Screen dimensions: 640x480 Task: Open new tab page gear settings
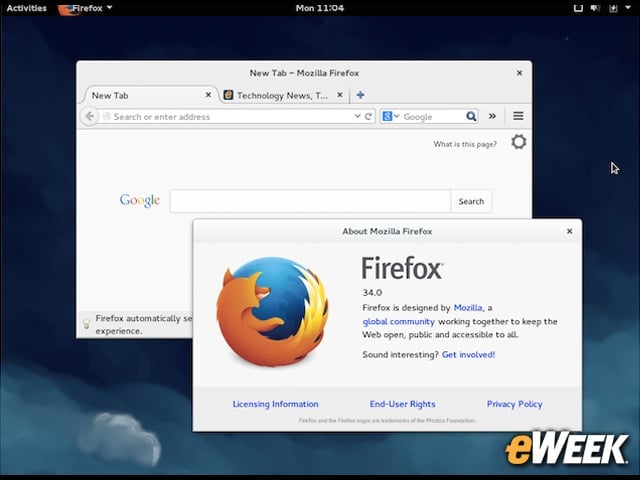pos(519,142)
